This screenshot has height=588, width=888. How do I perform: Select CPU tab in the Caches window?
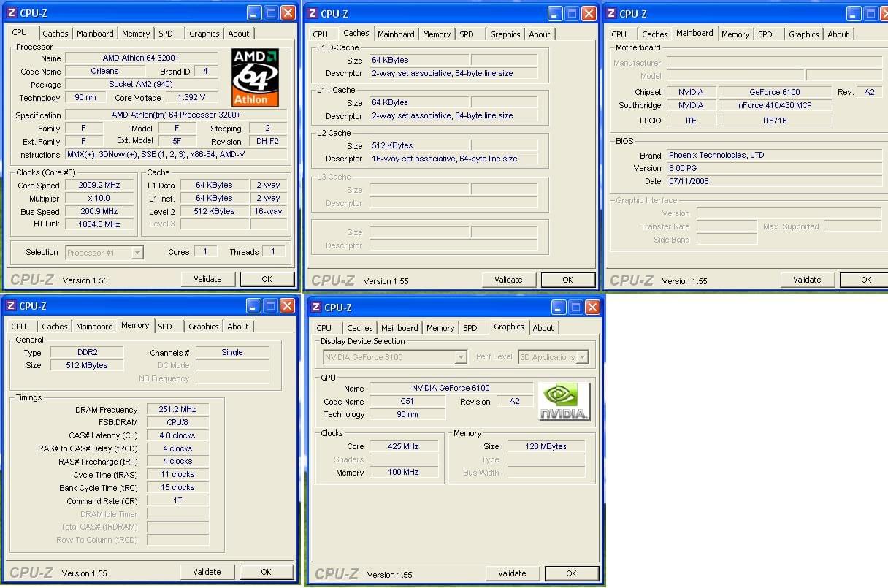point(321,34)
